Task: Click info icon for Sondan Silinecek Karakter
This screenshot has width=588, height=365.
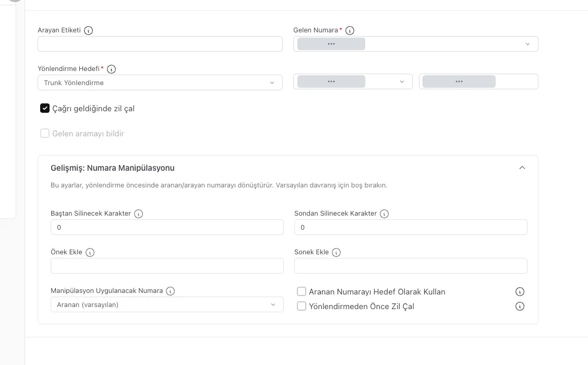Action: 384,214
